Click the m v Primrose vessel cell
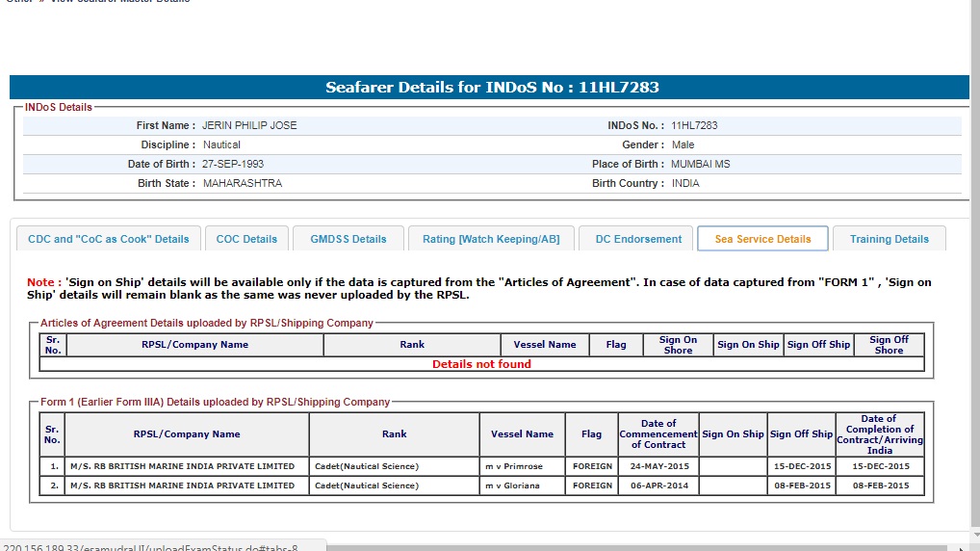Image resolution: width=980 pixels, height=551 pixels. click(x=522, y=466)
